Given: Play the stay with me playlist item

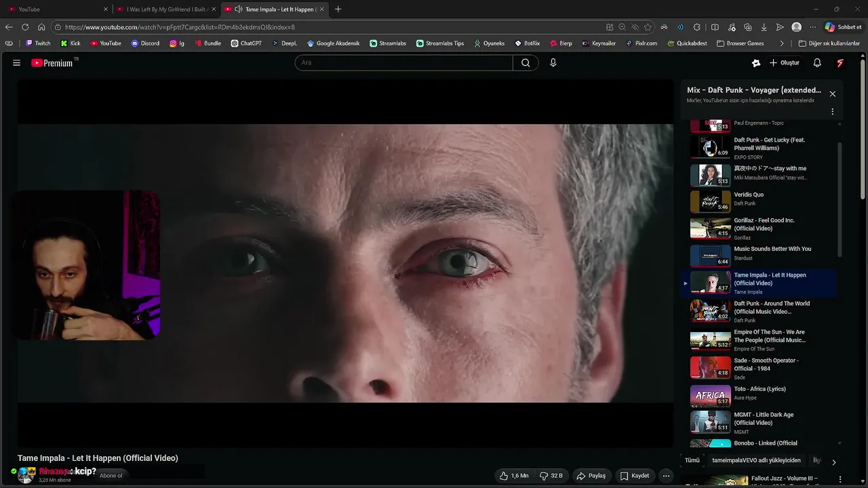Looking at the screenshot, I should click(x=758, y=175).
